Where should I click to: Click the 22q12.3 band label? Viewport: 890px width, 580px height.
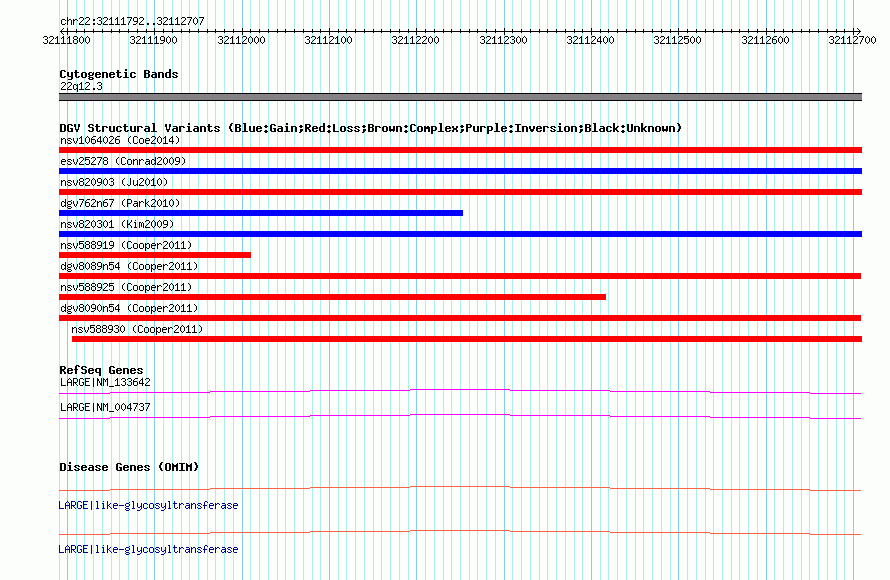pyautogui.click(x=81, y=86)
